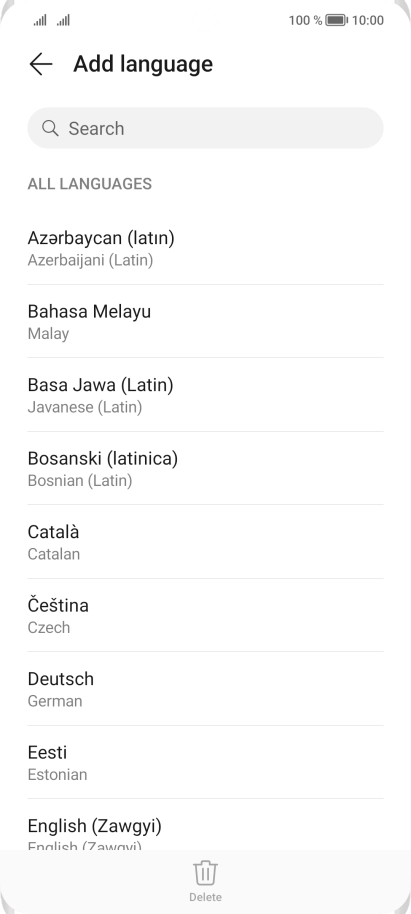
Task: Choose English (Zawgyi) language
Action: (205, 825)
